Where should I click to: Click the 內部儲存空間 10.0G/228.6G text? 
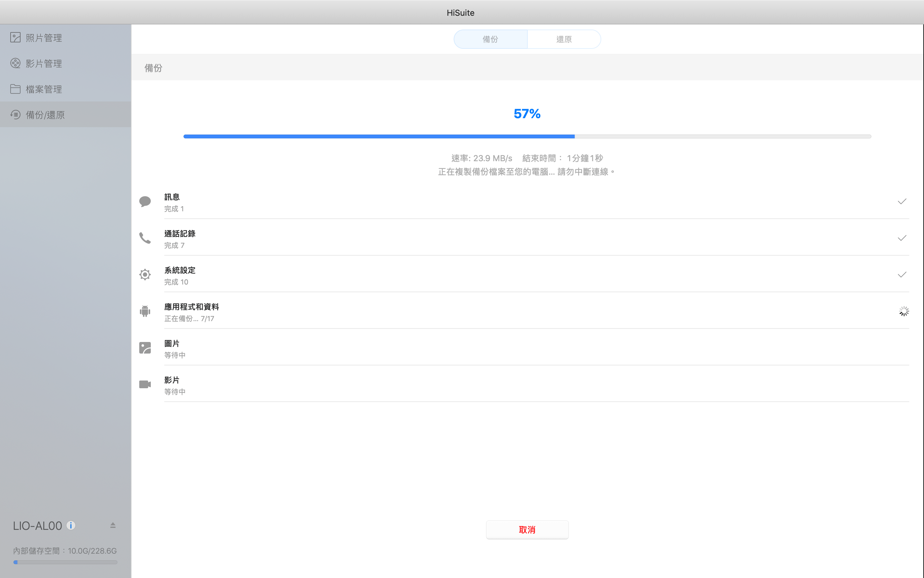point(65,551)
